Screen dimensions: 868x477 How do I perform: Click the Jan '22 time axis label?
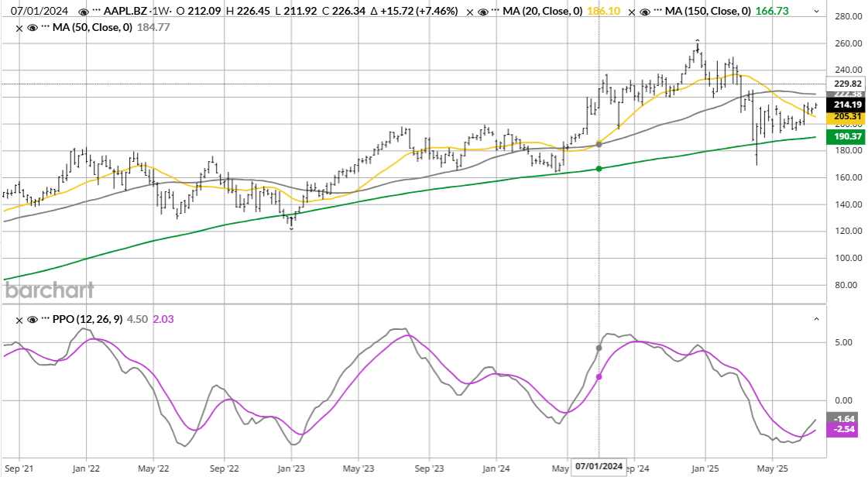coord(87,468)
